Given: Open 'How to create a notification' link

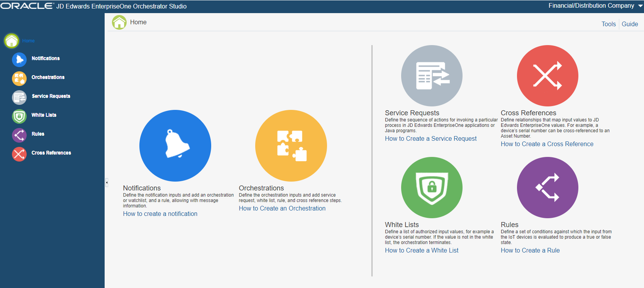Looking at the screenshot, I should [160, 214].
